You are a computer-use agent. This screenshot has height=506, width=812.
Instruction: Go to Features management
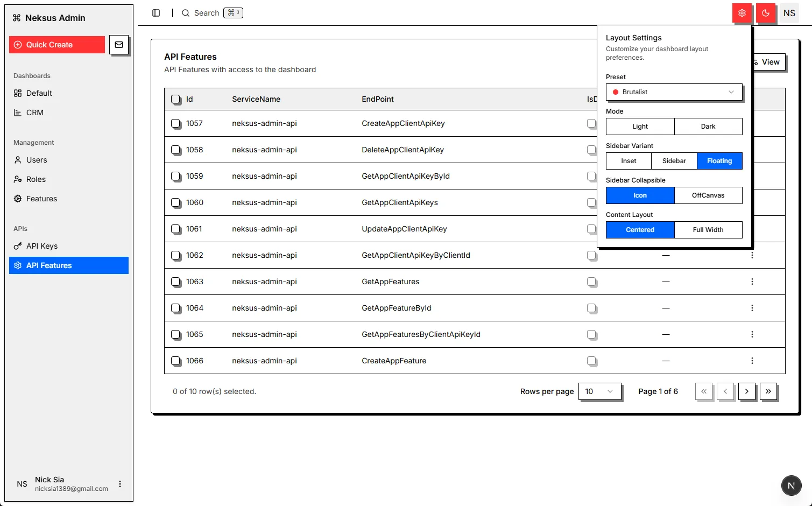pos(69,199)
